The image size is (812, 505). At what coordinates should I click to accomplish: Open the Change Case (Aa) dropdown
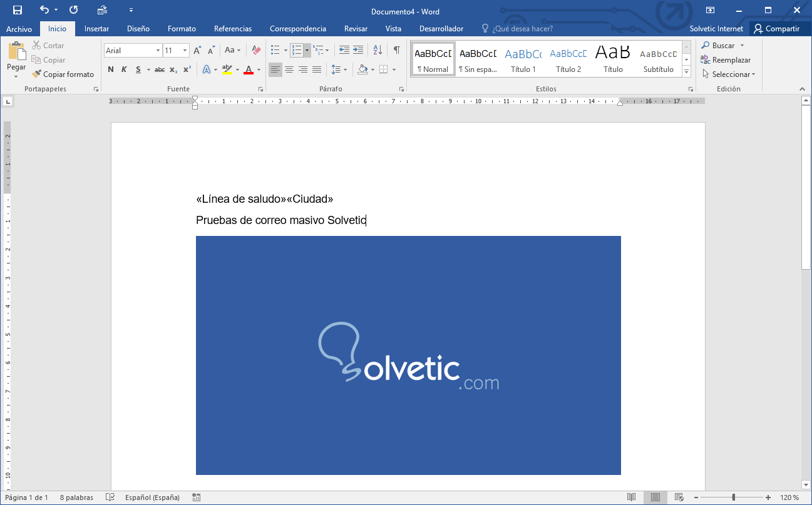pyautogui.click(x=232, y=50)
